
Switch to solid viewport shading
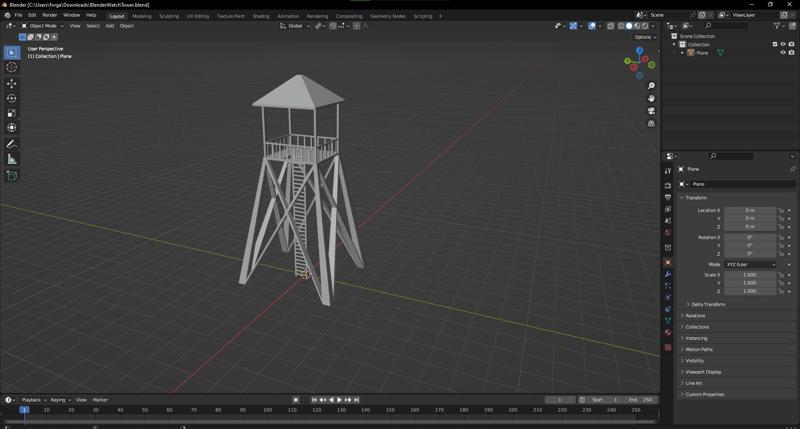629,26
